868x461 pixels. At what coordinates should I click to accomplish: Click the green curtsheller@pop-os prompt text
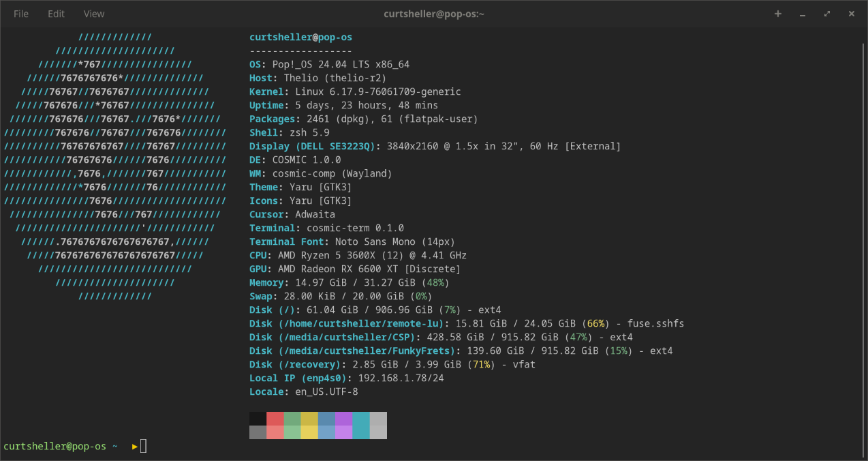coord(55,446)
